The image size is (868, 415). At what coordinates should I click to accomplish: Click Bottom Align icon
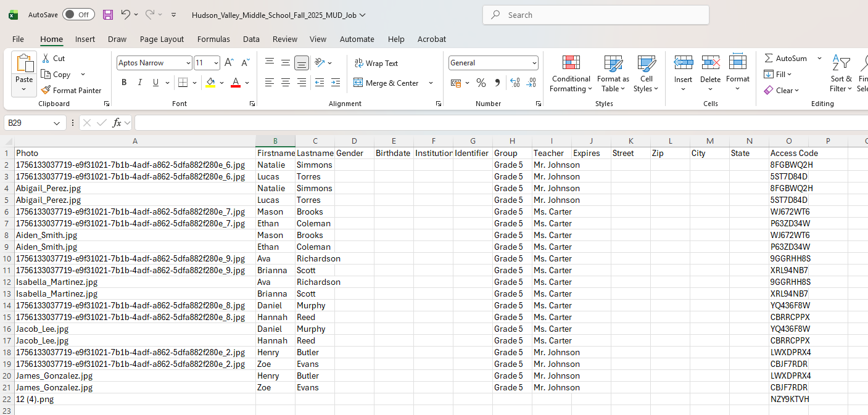point(302,62)
